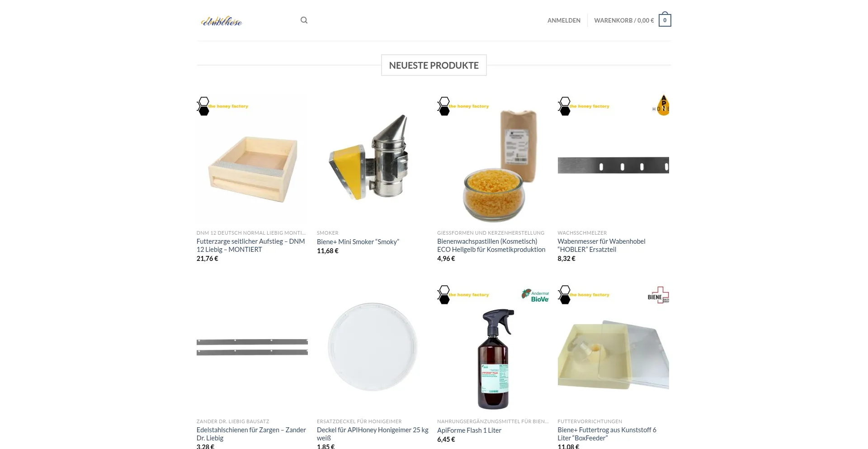The width and height of the screenshot is (868, 449).
Task: Click the site logo in header
Action: 222,21
